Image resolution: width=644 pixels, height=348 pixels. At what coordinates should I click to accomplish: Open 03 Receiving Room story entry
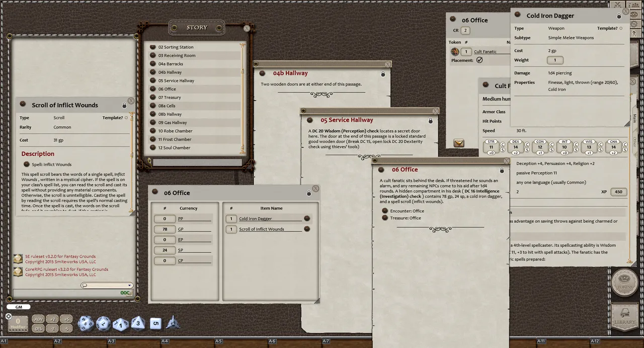point(177,55)
